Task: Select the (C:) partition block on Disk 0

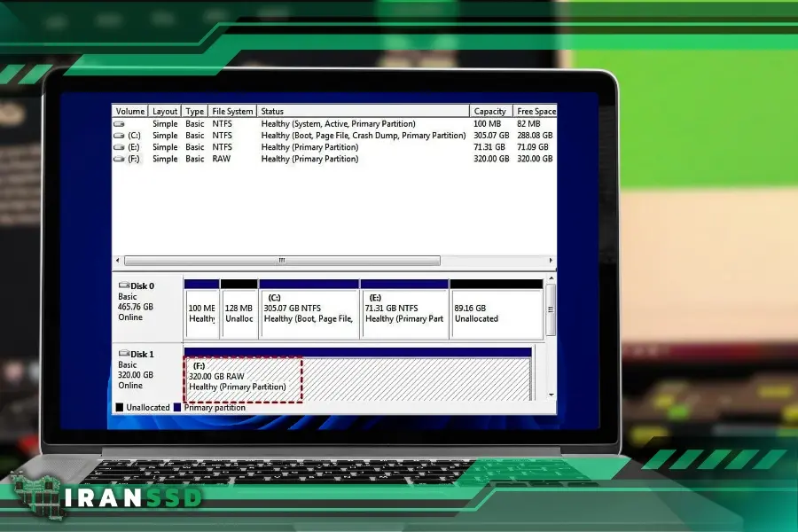Action: [309, 312]
